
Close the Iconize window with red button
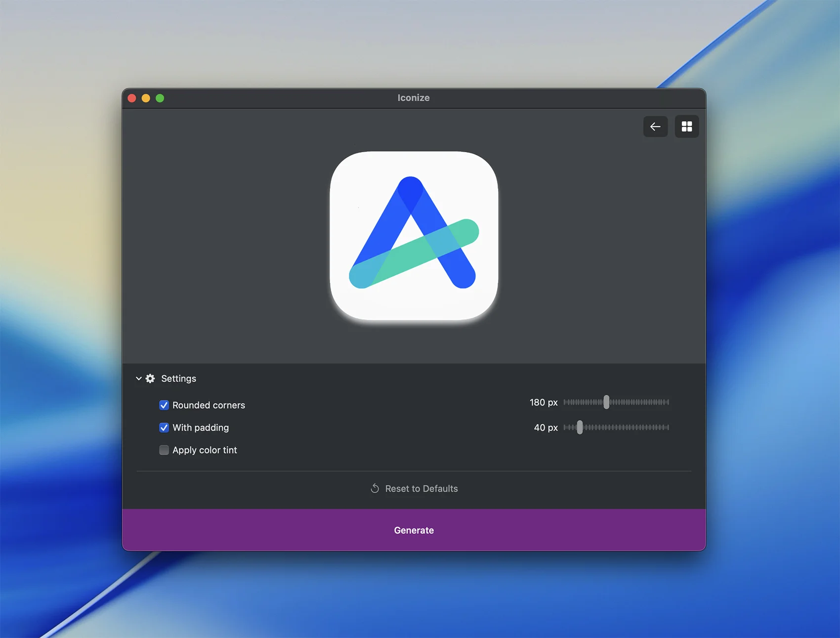[132, 98]
